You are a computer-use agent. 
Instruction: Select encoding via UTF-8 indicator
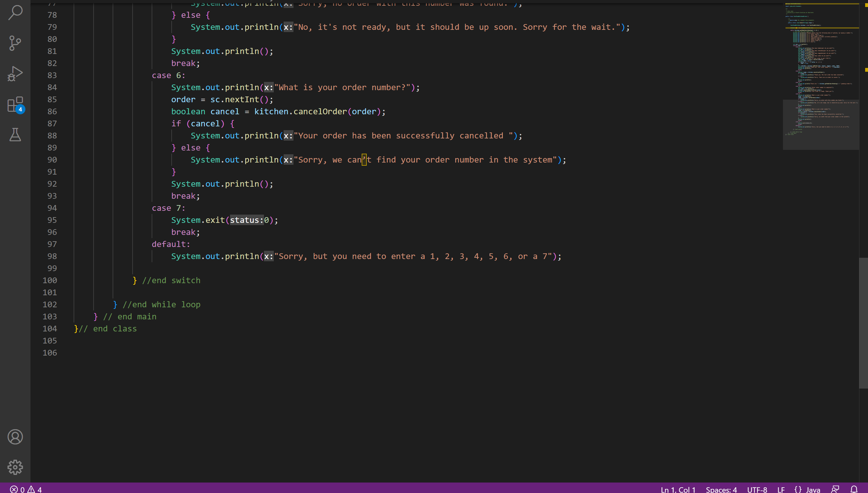click(757, 490)
